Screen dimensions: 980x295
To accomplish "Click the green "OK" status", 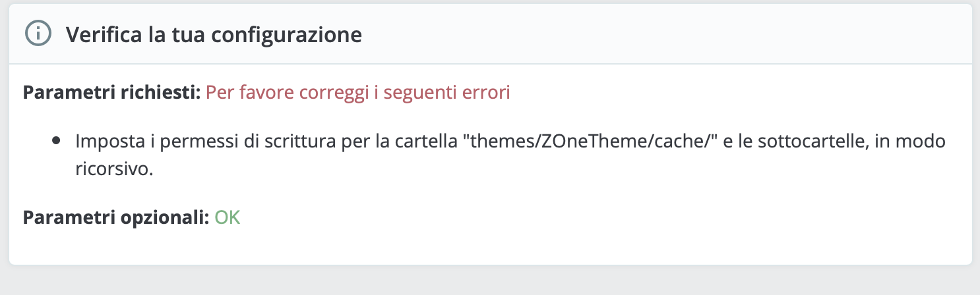I will click(228, 218).
